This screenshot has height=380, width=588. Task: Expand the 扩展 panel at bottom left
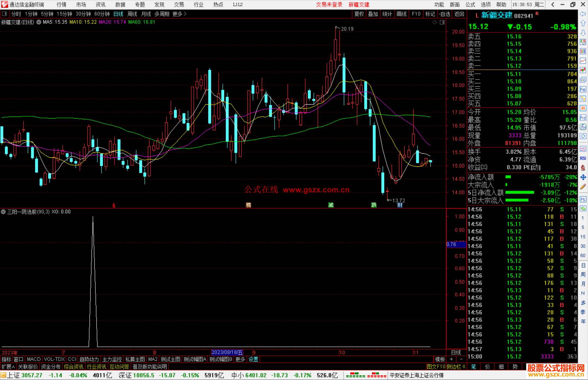[8, 367]
